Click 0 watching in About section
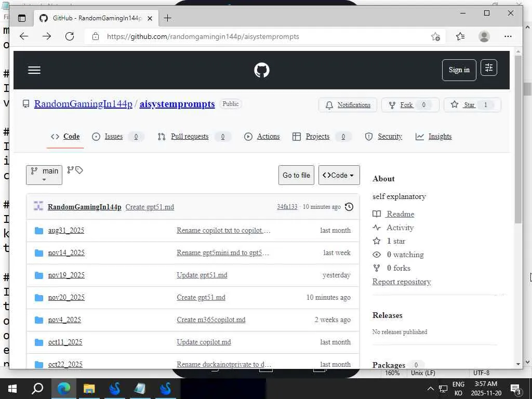Screen dimensions: 532x399 point(405,255)
